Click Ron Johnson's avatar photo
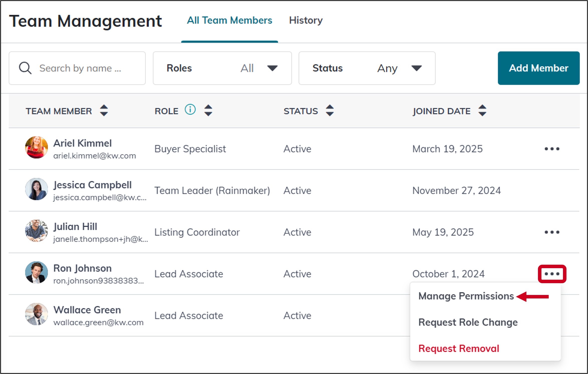The width and height of the screenshot is (588, 374). 37,272
